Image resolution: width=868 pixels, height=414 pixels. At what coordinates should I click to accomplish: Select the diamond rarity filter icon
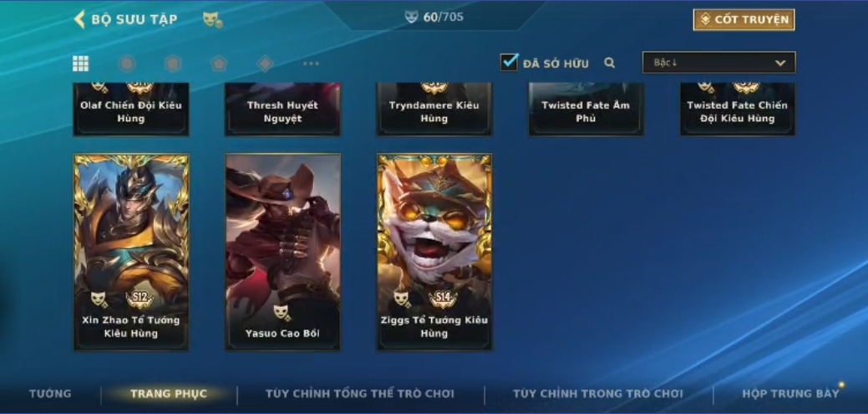(265, 64)
